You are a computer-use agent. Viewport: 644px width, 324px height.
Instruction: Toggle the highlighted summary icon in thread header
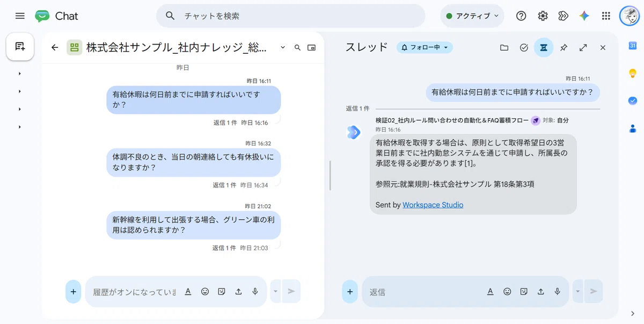click(x=544, y=47)
